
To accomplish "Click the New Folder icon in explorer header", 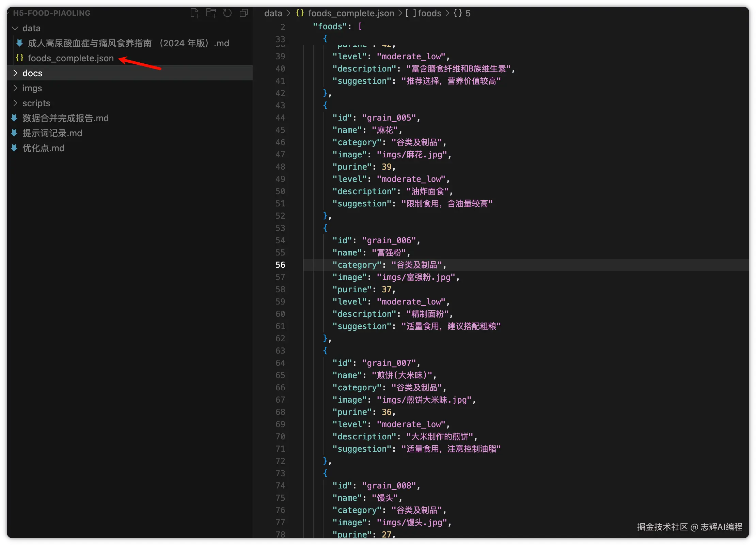I will click(x=211, y=13).
